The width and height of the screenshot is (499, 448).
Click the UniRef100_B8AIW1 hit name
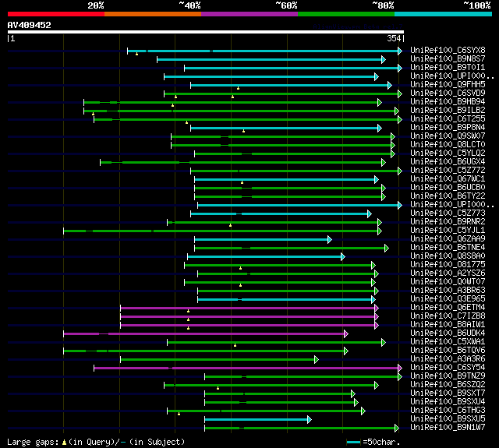tap(448, 325)
